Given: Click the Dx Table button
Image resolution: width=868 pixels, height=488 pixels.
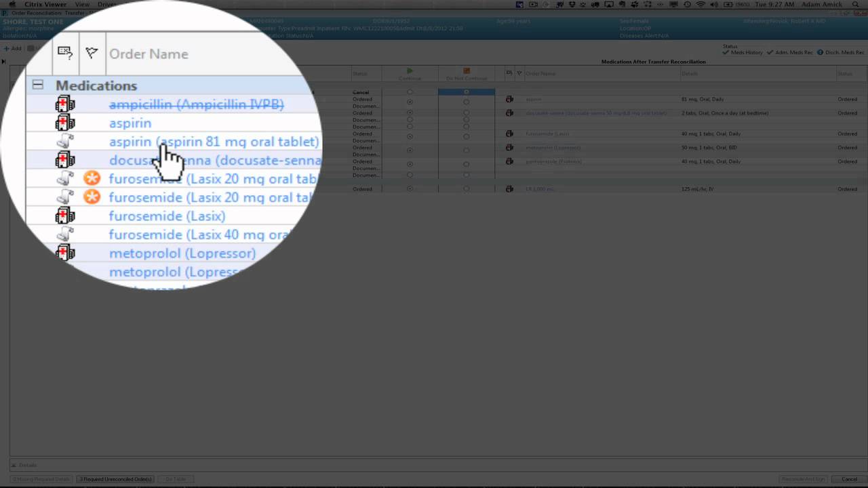Looking at the screenshot, I should click(176, 479).
